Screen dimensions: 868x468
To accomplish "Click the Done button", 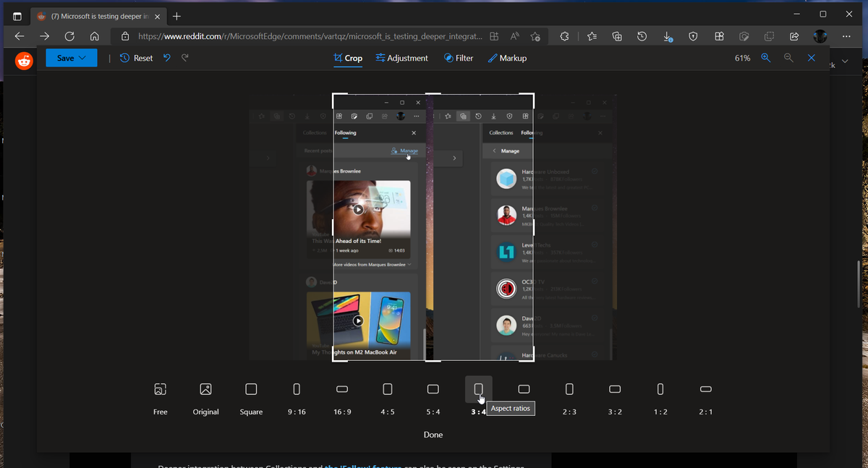I will click(433, 435).
